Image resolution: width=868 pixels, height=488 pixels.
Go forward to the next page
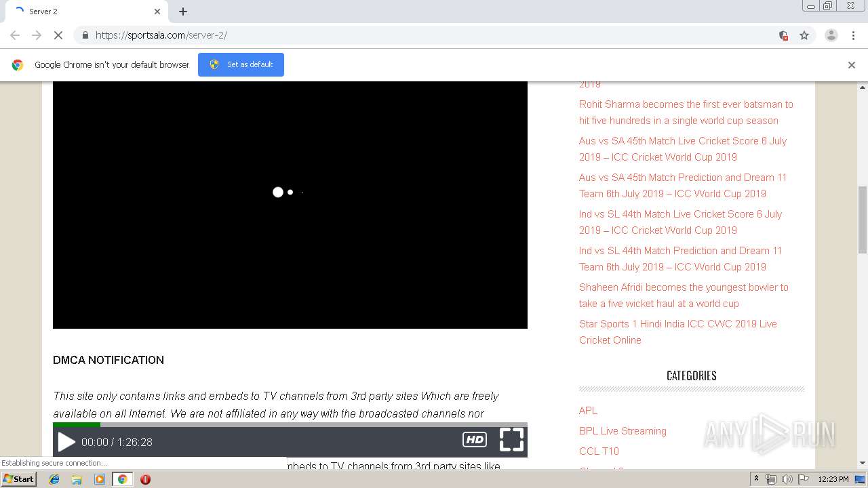[37, 35]
